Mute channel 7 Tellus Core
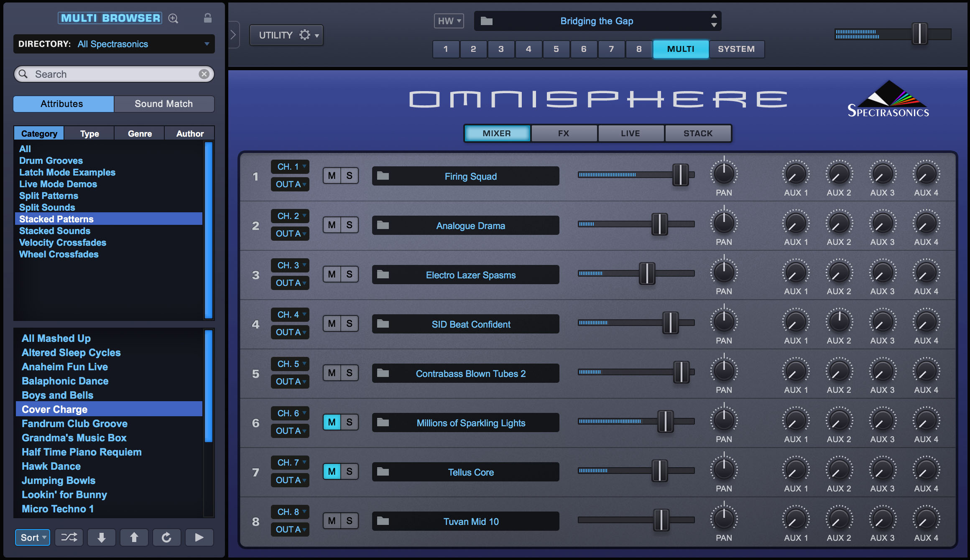 (332, 473)
